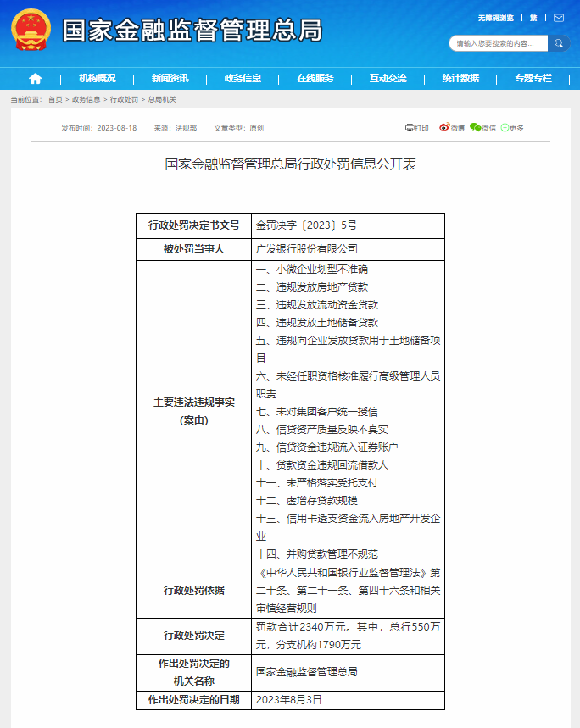Click header cell 行政处罚决定
The width and height of the screenshot is (580, 728).
click(x=193, y=636)
